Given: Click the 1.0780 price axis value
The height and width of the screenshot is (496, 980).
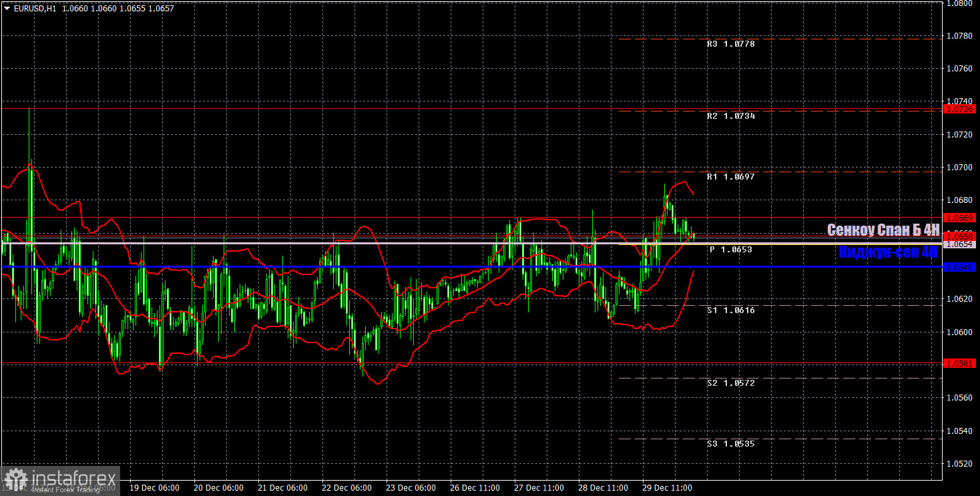Looking at the screenshot, I should coord(960,35).
